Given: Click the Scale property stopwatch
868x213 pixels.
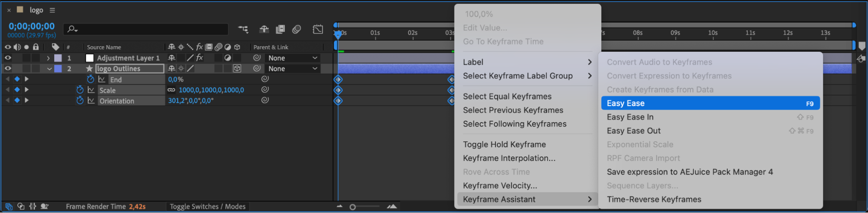Looking at the screenshot, I should pyautogui.click(x=80, y=90).
